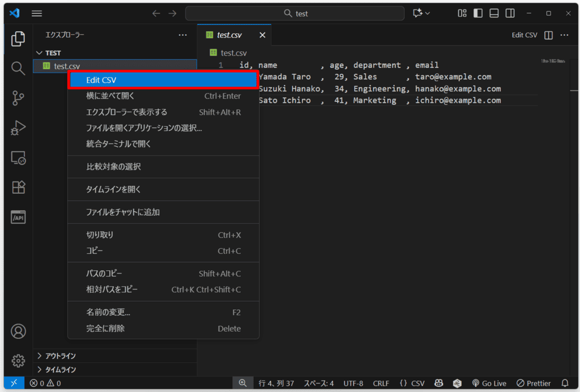Open the Manage settings gear

tap(18, 360)
